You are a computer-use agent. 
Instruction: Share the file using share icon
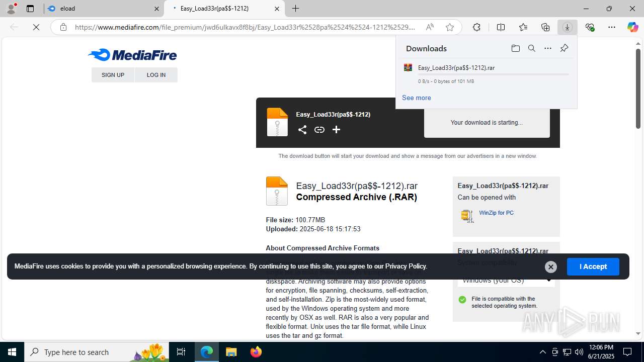point(302,130)
